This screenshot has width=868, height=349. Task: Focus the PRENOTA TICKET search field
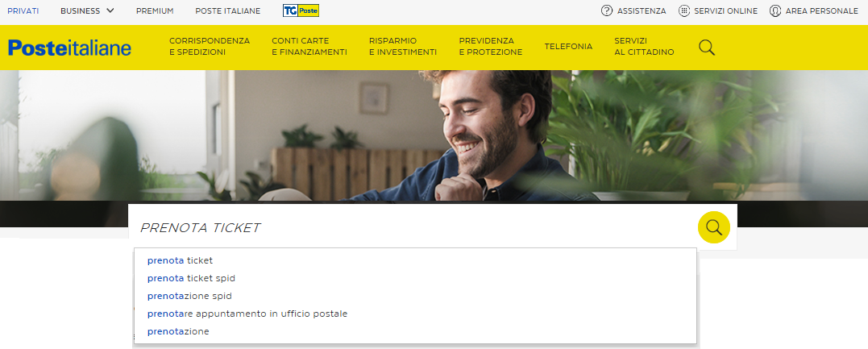tap(413, 227)
